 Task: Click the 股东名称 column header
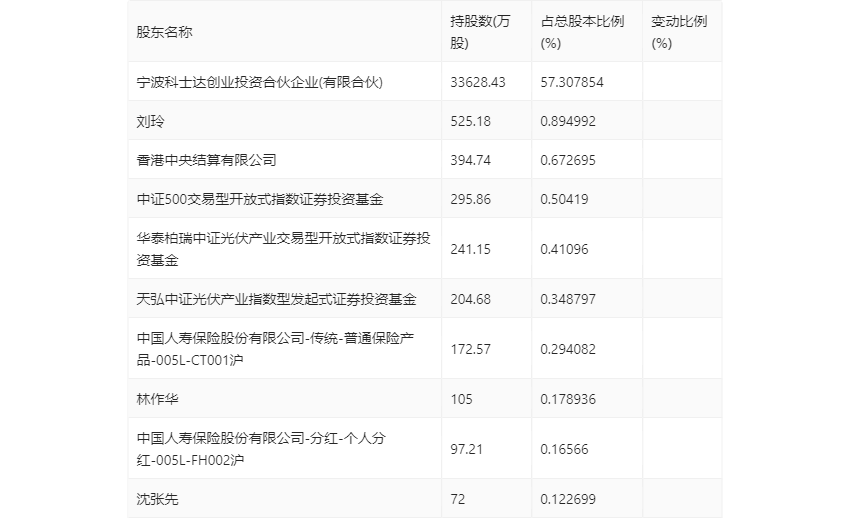tap(164, 32)
